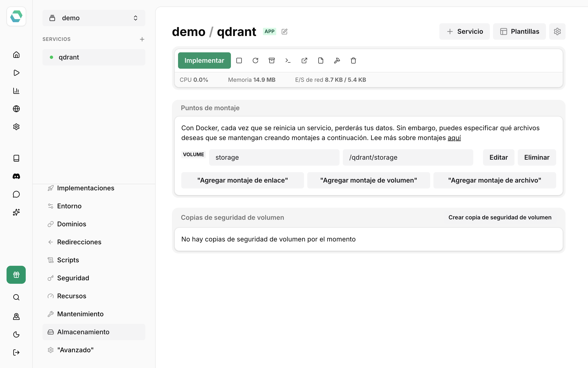Open the Implementaciones tab
Image resolution: width=588 pixels, height=368 pixels.
pos(94,188)
